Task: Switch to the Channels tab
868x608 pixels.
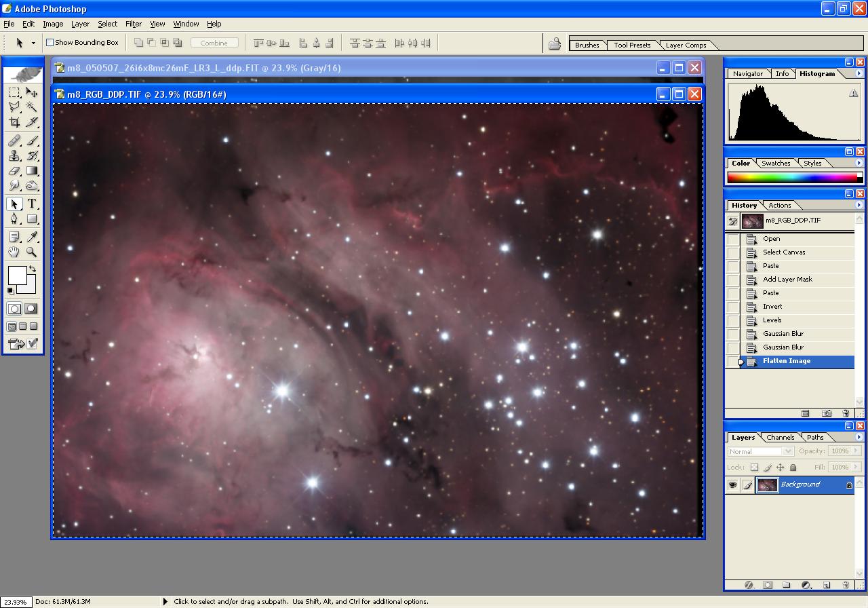Action: (780, 437)
